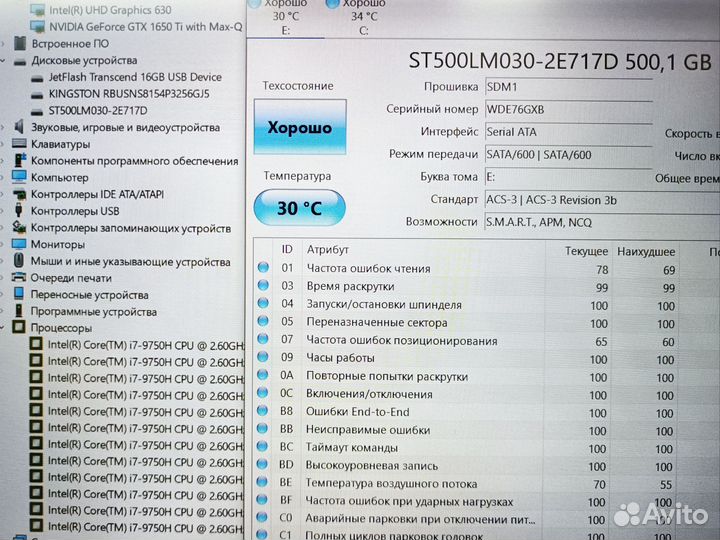Click the ST500LM030-2E717D drive icon in tree
The image size is (720, 540).
point(38,111)
